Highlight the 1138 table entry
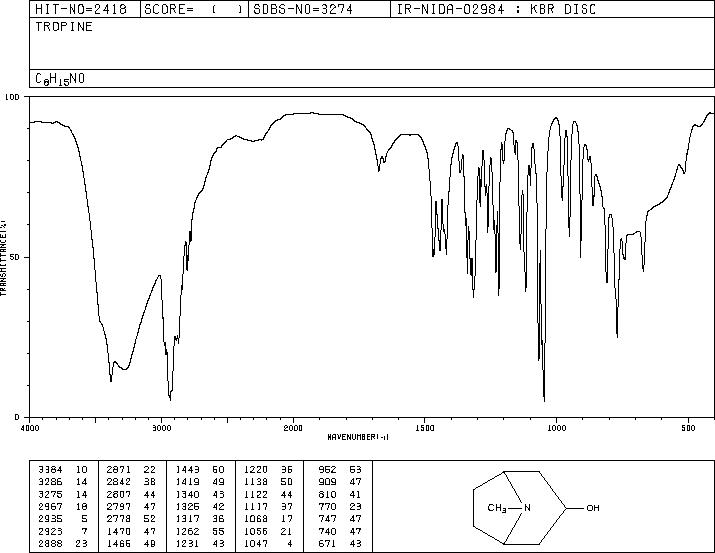The width and height of the screenshot is (715, 553). click(268, 482)
